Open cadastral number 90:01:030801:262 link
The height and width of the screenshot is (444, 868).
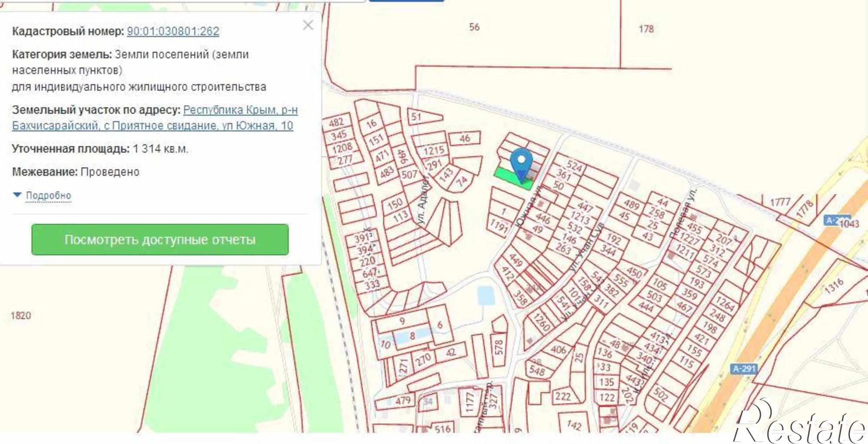[x=173, y=31]
